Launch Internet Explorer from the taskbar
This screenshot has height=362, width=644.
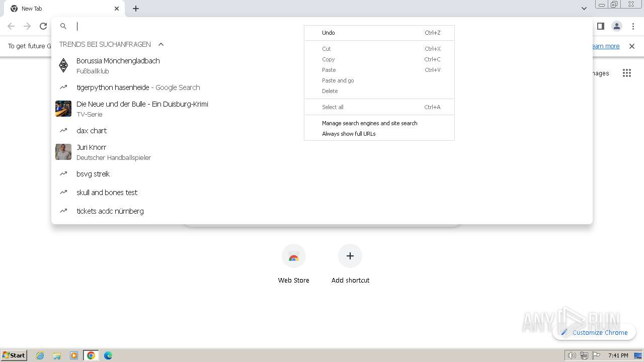(40, 355)
